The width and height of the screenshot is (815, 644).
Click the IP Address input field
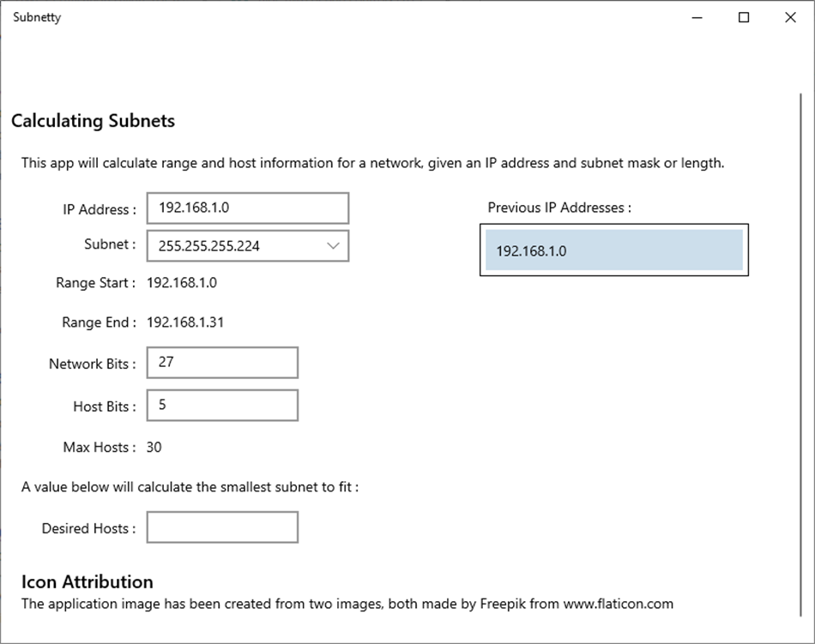(247, 208)
